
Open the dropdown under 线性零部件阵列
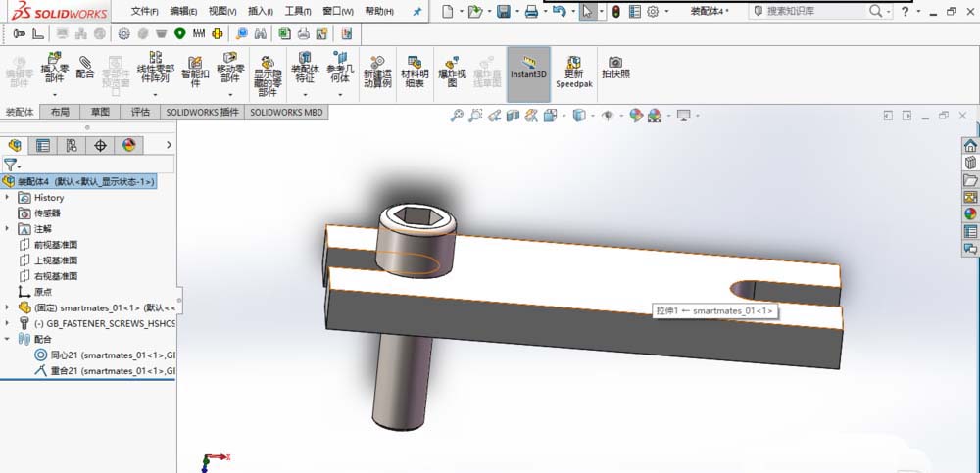[155, 93]
